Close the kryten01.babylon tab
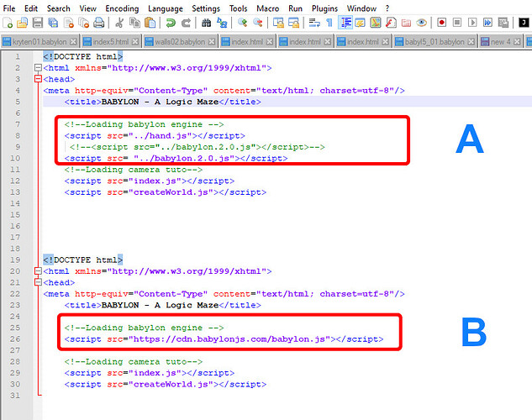Image resolution: width=532 pixels, height=420 pixels. point(73,42)
